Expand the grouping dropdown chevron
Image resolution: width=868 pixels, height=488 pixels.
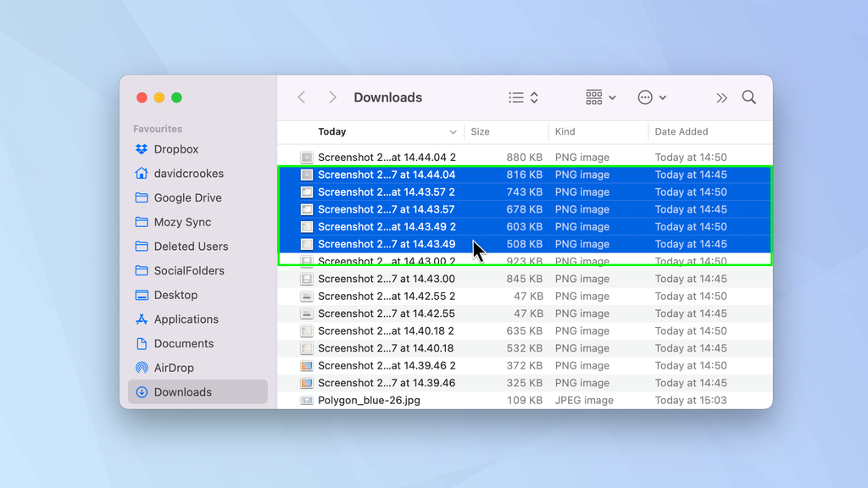[612, 98]
